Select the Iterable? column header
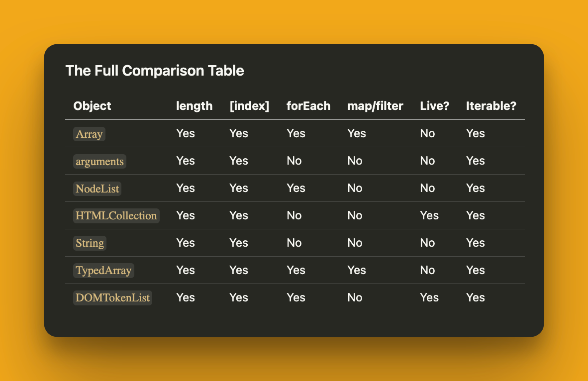 click(491, 106)
